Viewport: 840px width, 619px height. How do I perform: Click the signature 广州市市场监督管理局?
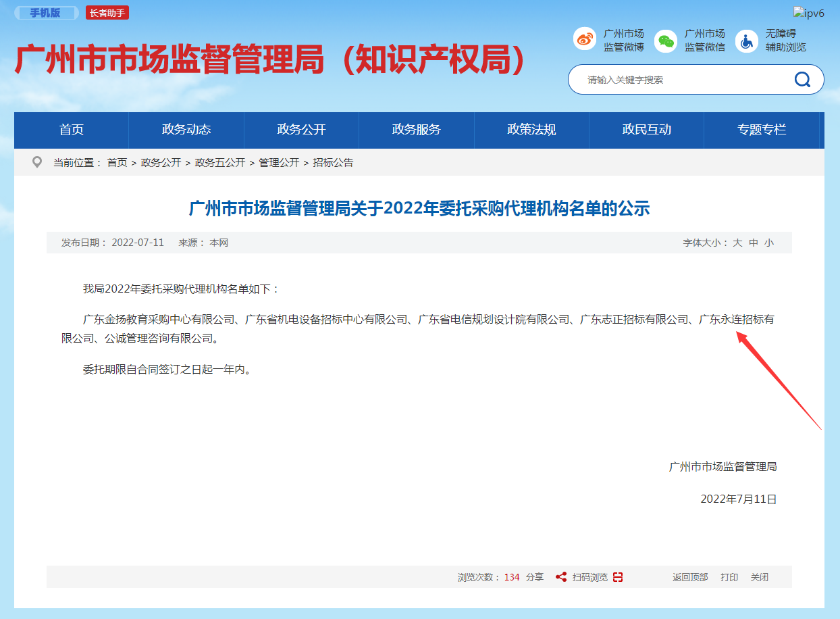click(x=723, y=466)
